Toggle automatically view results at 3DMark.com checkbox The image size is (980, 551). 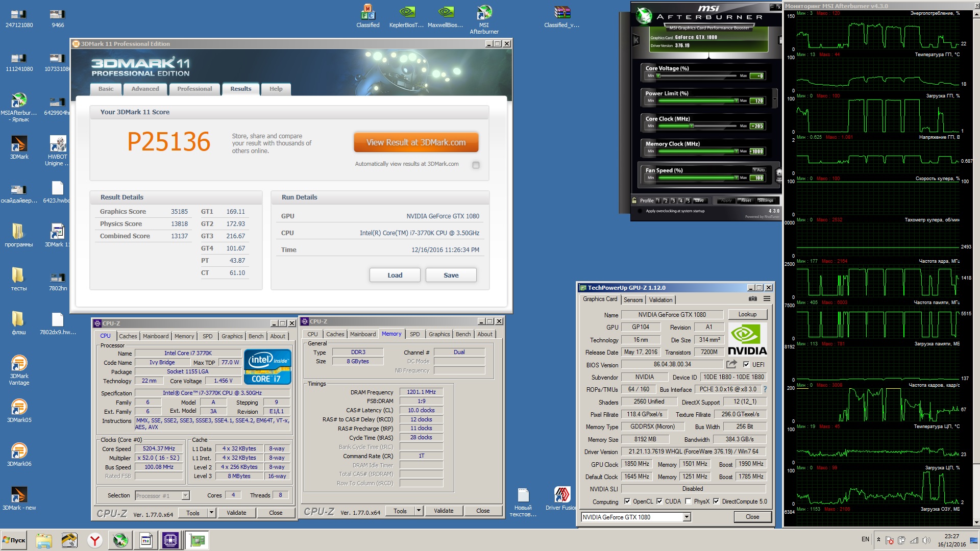pos(476,165)
